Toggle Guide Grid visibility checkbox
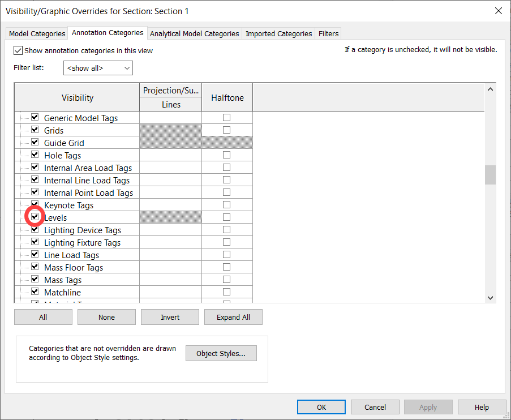This screenshot has height=420, width=511. click(35, 142)
